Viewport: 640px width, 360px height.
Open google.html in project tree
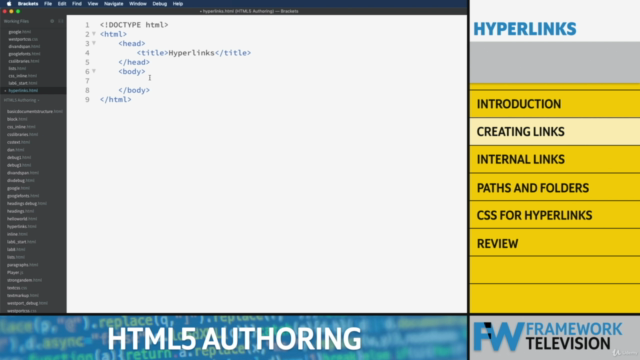18,188
